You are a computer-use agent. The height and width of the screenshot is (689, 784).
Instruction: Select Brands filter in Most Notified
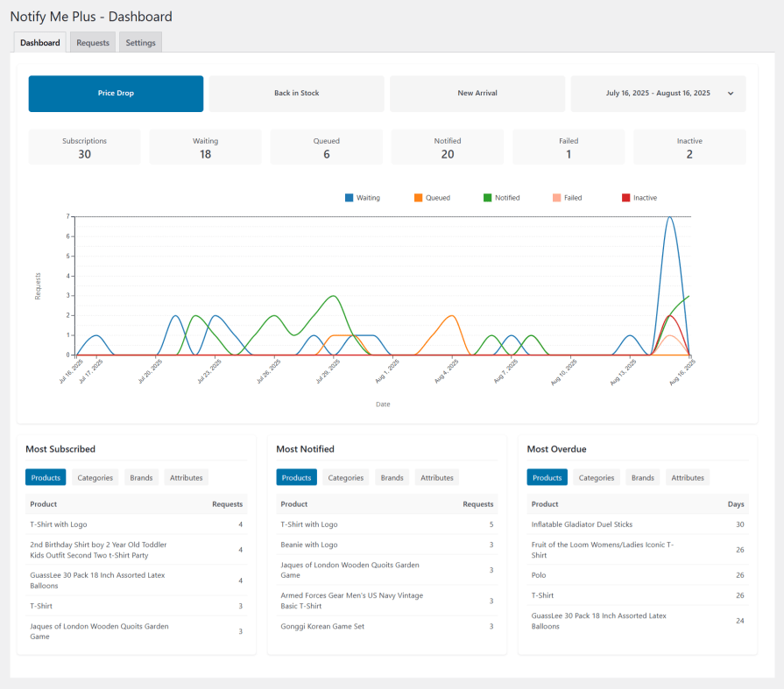[392, 478]
